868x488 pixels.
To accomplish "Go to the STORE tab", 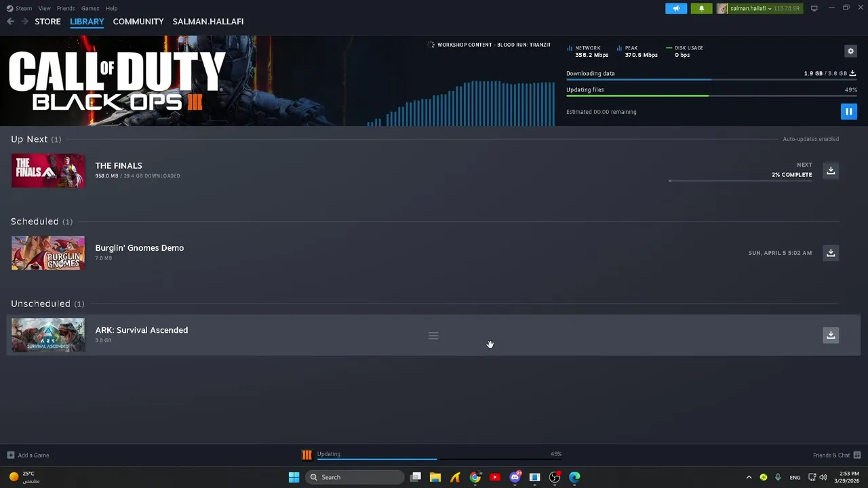I will [x=47, y=22].
